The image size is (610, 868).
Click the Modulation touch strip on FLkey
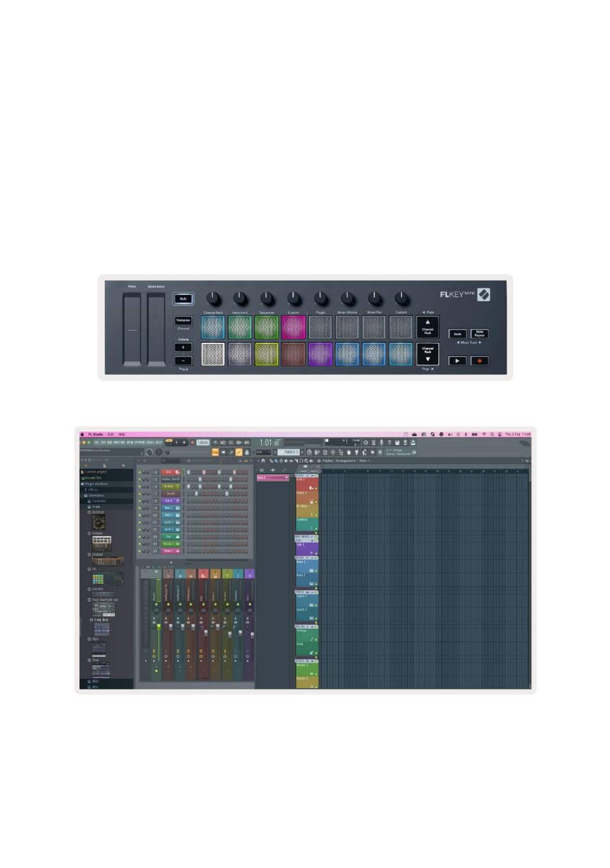(156, 330)
